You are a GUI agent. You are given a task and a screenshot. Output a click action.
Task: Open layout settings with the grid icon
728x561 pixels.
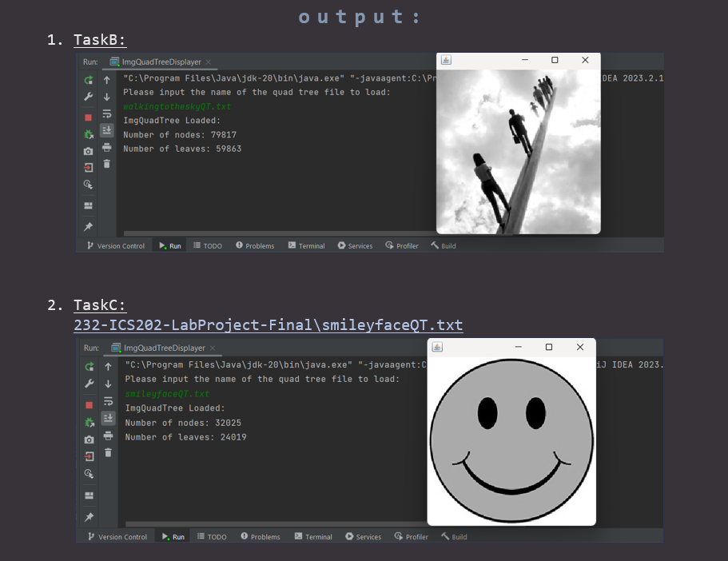(88, 205)
